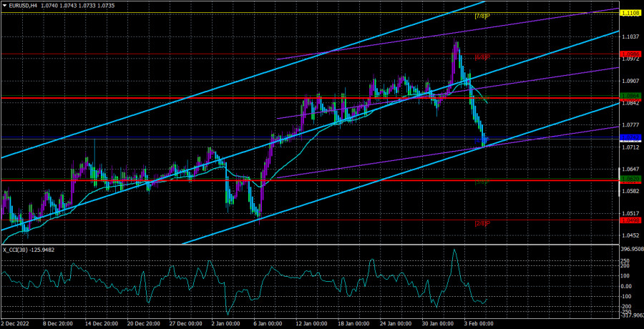Click the 8 Dec 20:00 time label
Image resolution: width=644 pixels, height=329 pixels.
point(57,324)
